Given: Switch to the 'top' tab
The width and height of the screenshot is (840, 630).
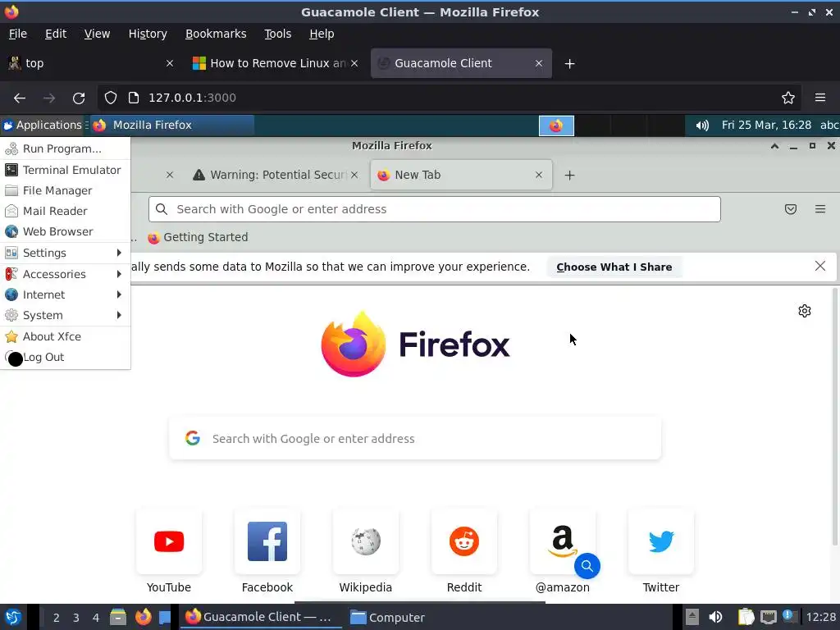Looking at the screenshot, I should [x=92, y=63].
